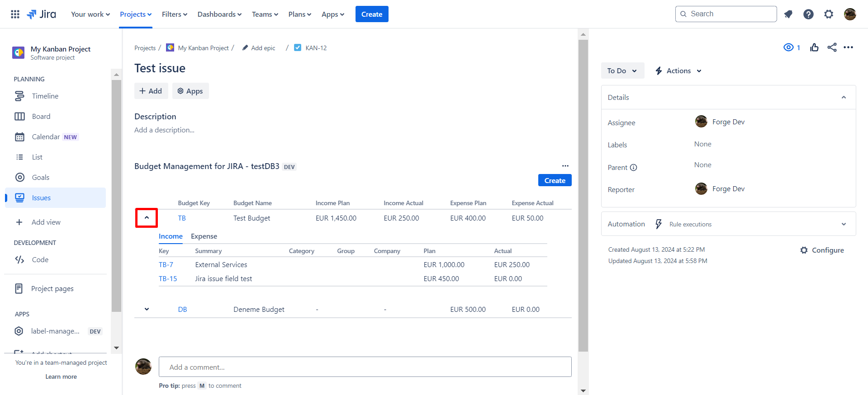The width and height of the screenshot is (868, 395).
Task: Open the Plans menu
Action: pyautogui.click(x=300, y=14)
